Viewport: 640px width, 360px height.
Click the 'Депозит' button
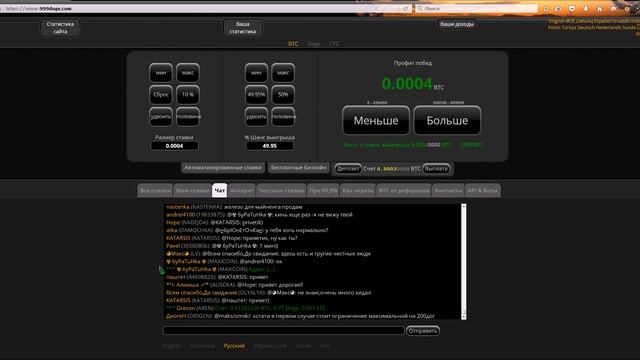click(x=348, y=169)
